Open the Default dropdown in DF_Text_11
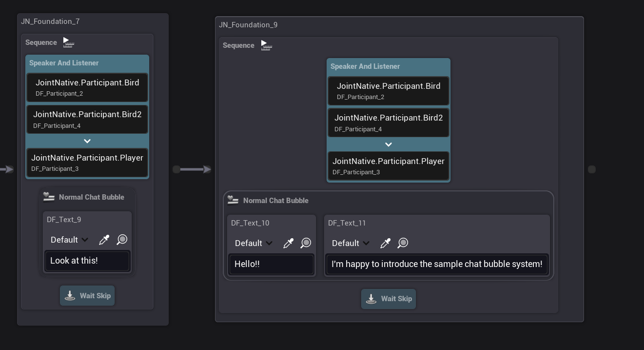Screen dimensions: 644x350 point(351,243)
